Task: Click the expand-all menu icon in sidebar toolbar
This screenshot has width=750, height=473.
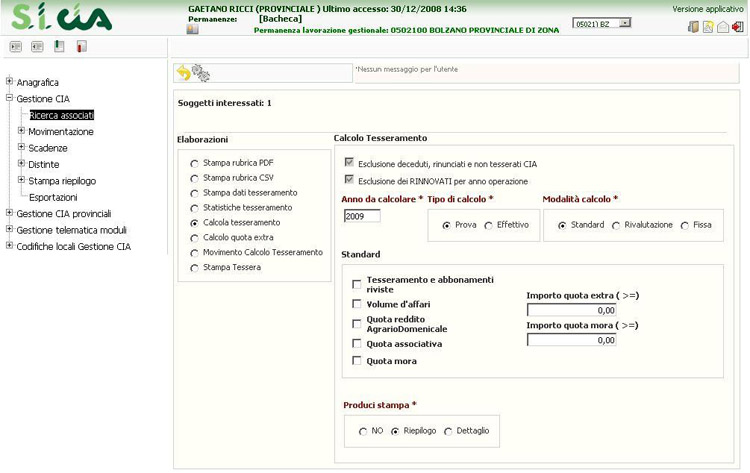Action: click(x=16, y=46)
